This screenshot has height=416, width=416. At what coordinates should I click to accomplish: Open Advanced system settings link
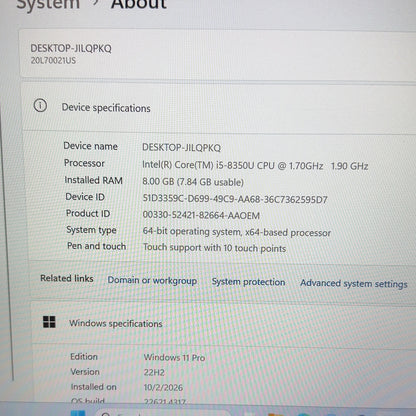click(354, 284)
